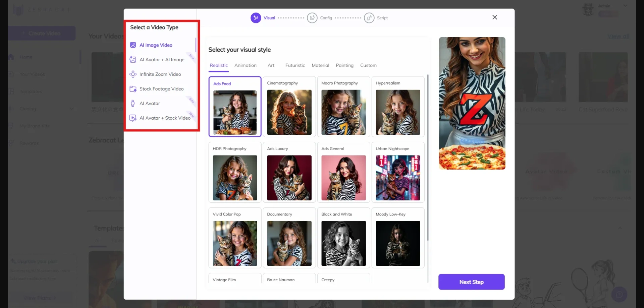The image size is (644, 308).
Task: Click the style list vertical scrollbar
Action: (x=428, y=158)
